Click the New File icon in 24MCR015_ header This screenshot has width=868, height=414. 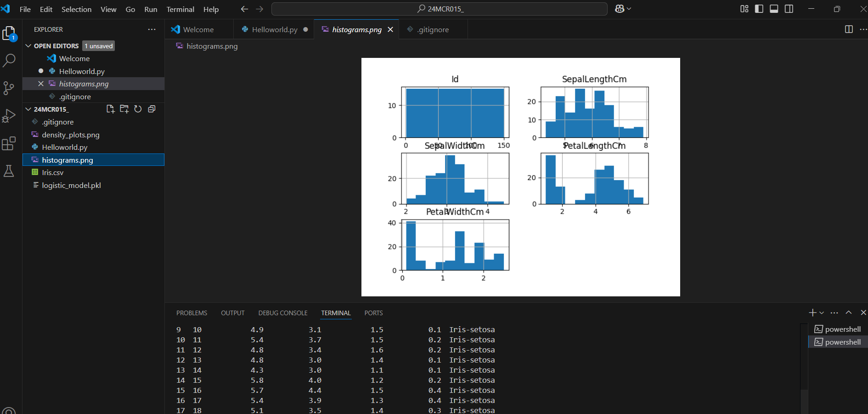coord(110,109)
